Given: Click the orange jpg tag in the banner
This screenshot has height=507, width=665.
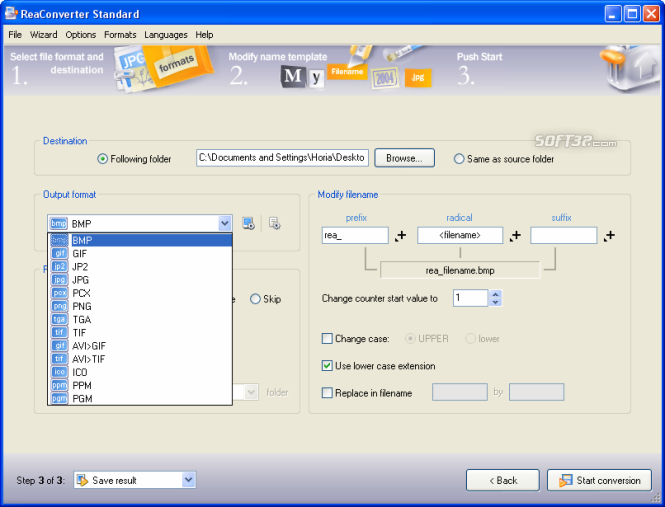Looking at the screenshot, I should tap(418, 78).
